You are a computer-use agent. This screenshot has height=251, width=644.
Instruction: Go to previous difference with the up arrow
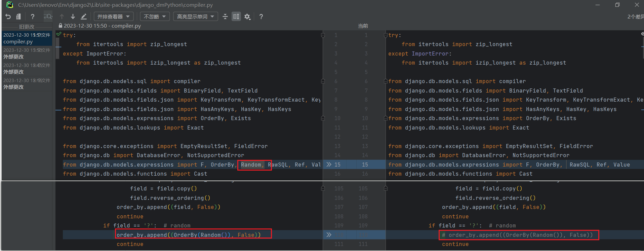pos(62,16)
